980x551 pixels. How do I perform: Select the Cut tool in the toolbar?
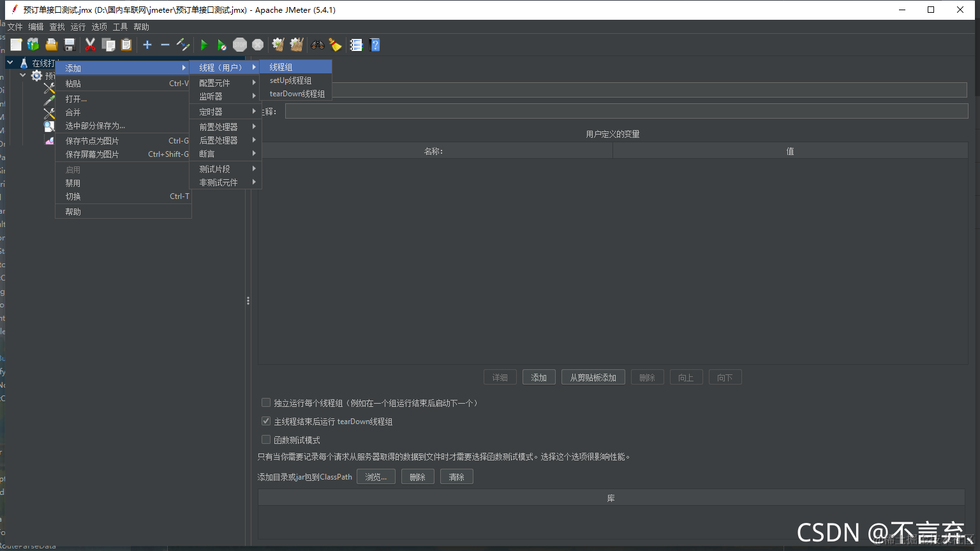pyautogui.click(x=91, y=45)
